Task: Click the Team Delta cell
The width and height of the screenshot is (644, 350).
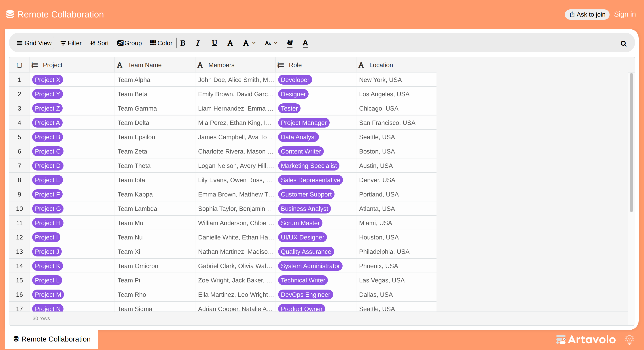Action: coord(155,123)
